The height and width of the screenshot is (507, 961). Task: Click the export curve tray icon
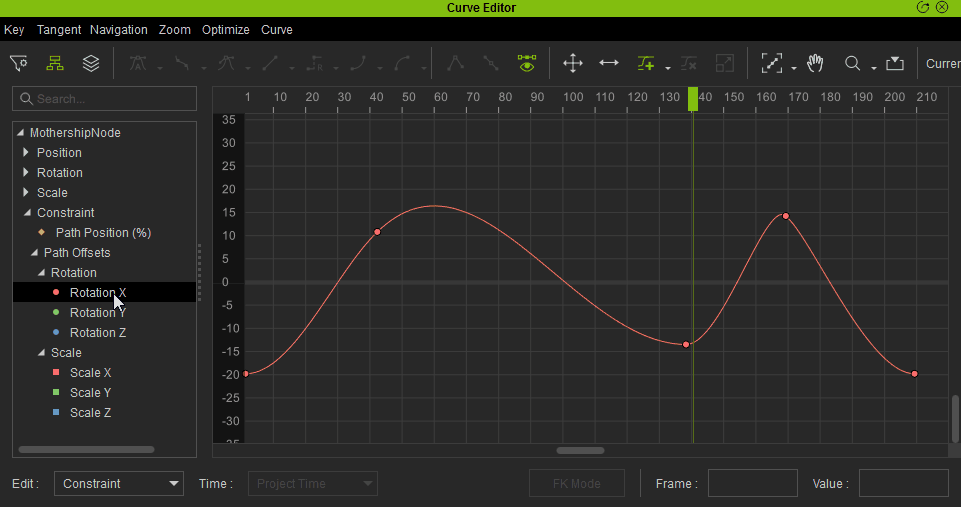point(895,63)
